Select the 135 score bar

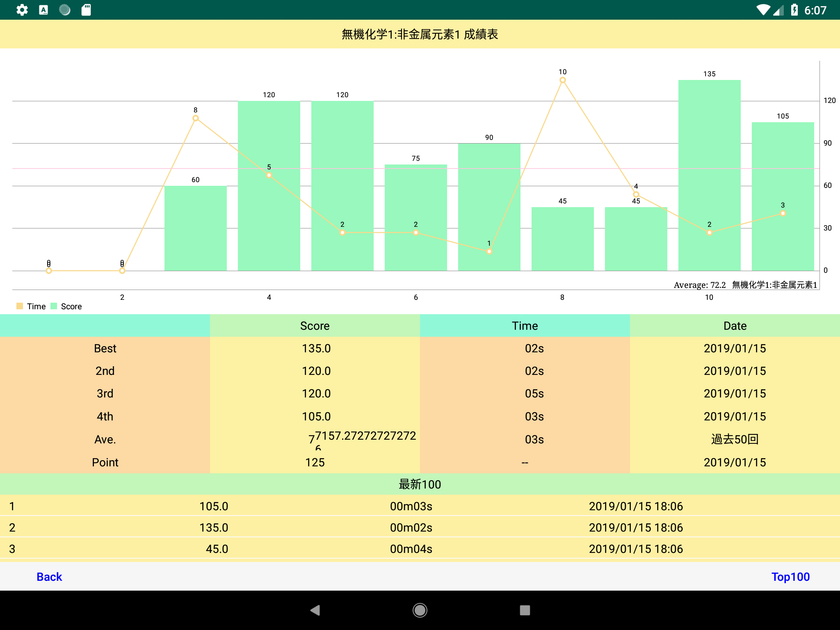coord(710,176)
